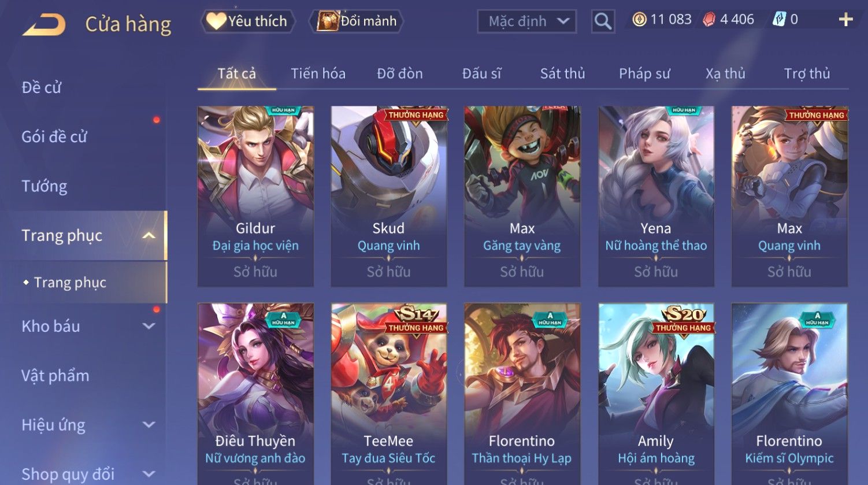Tap the plus icon to add currency
Screen dimensions: 868x485
coord(845,20)
